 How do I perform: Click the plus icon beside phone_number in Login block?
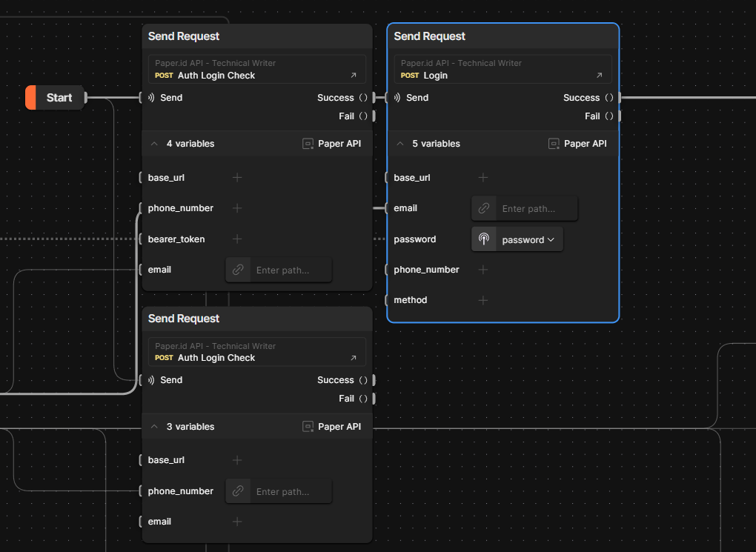[483, 270]
